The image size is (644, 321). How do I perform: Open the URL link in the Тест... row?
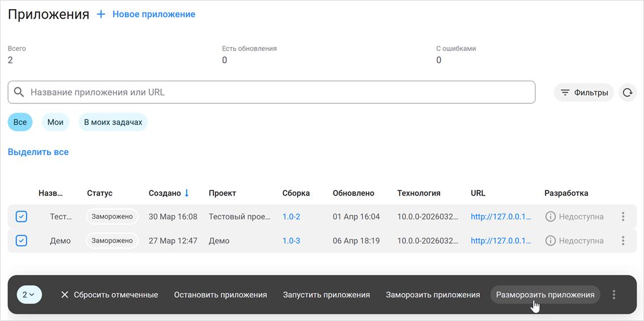click(x=501, y=216)
